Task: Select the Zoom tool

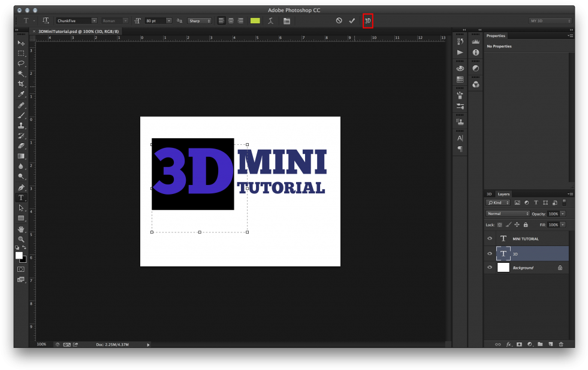Action: 21,239
